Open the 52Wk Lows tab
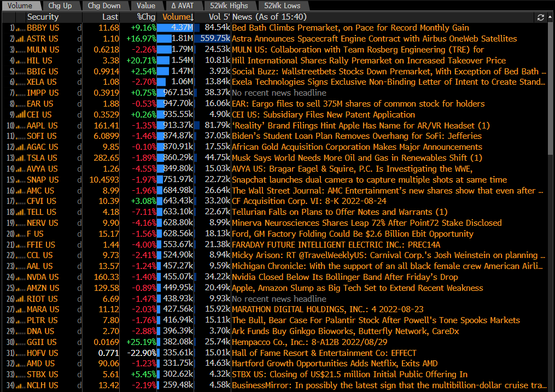 click(x=282, y=5)
